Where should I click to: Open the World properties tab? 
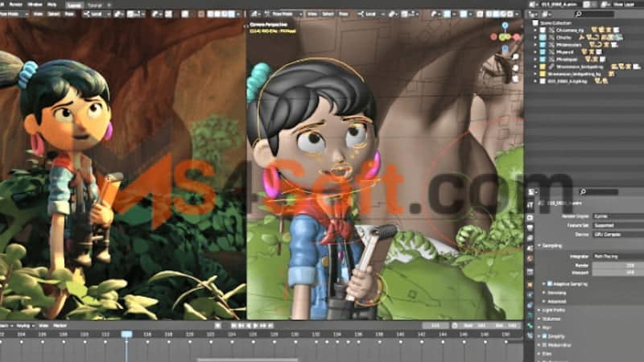point(530,258)
